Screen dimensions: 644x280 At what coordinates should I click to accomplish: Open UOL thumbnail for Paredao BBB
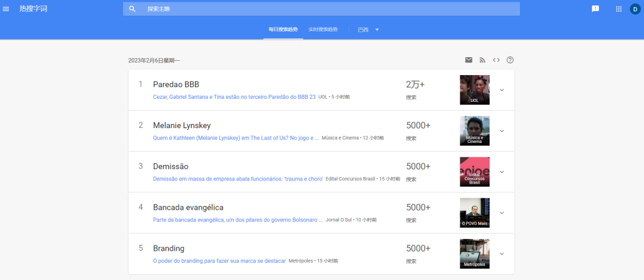click(475, 90)
